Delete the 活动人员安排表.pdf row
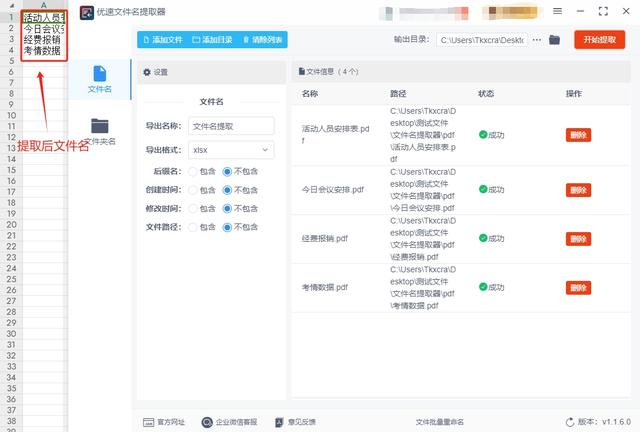 click(x=578, y=135)
